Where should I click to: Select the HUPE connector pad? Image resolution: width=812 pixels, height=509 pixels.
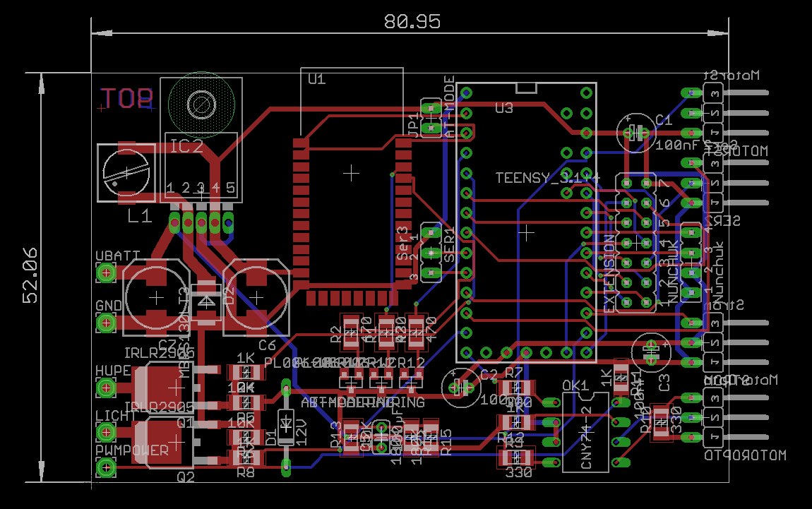[106, 388]
